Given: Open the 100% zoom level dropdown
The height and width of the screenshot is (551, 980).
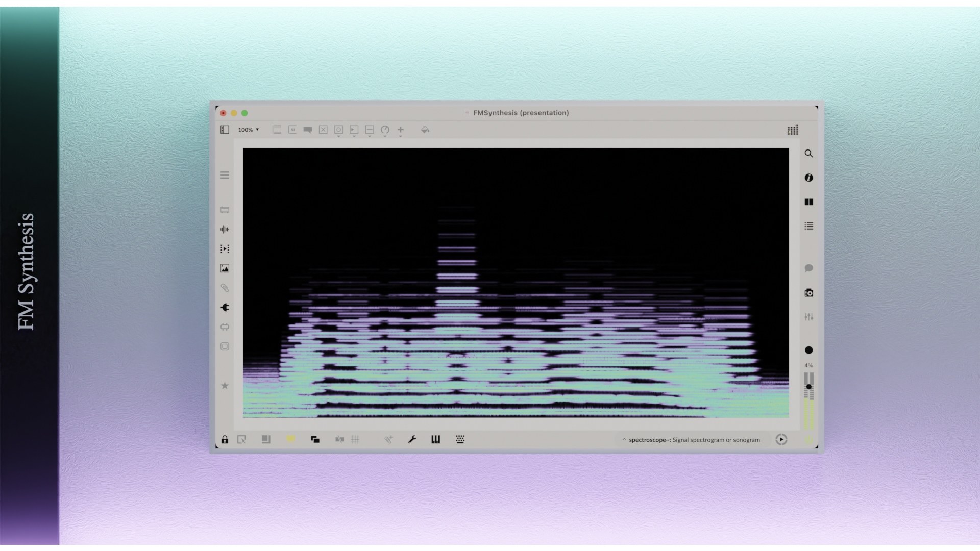Looking at the screenshot, I should pyautogui.click(x=249, y=130).
